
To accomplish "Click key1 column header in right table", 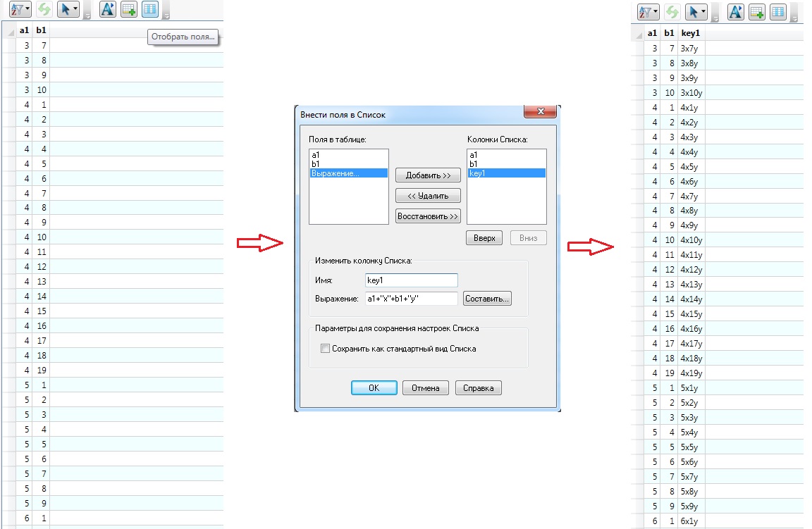I will coord(691,33).
